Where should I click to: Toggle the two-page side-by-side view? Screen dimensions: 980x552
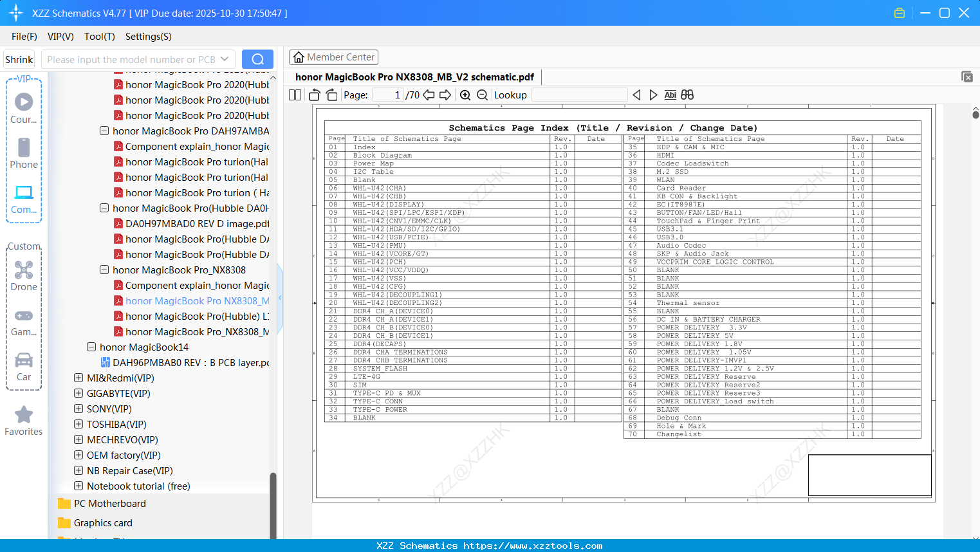(295, 95)
